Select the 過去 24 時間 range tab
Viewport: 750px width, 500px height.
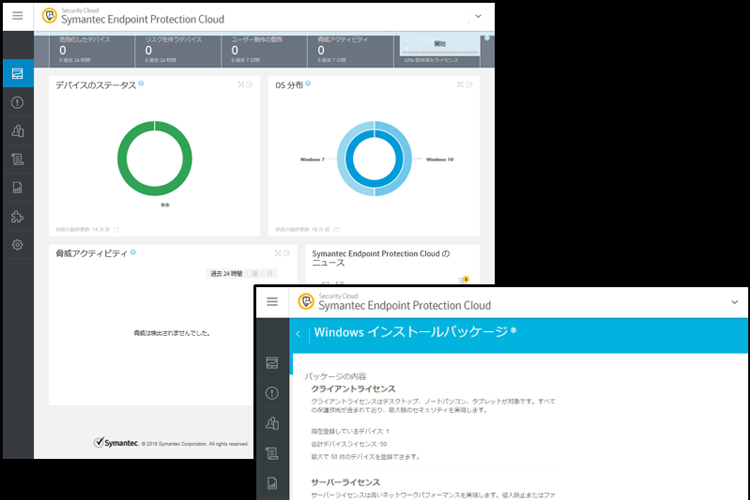coord(227,274)
